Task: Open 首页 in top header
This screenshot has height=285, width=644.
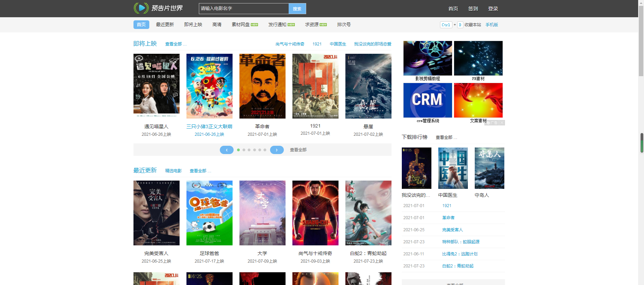Action: [x=453, y=9]
